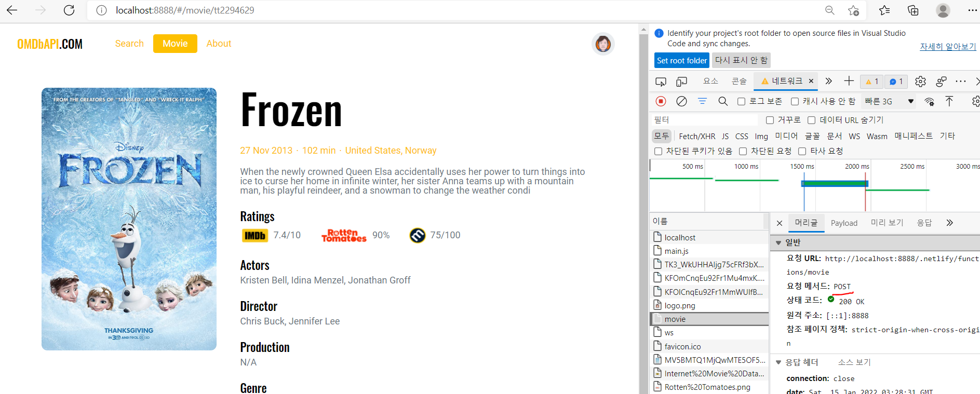Stop network recording with red record button
Viewport: 980px width, 394px height.
click(661, 101)
